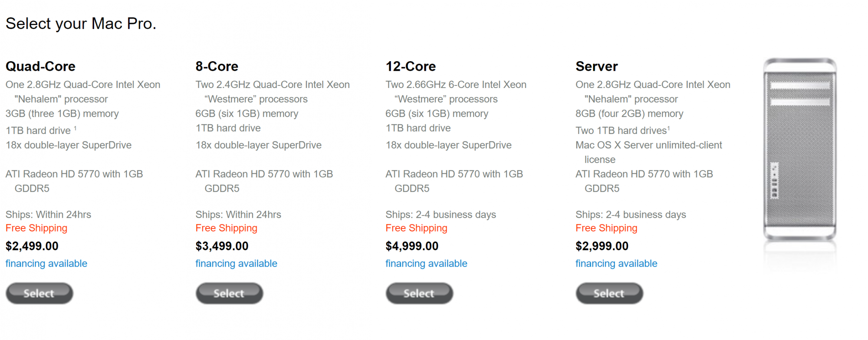The width and height of the screenshot is (868, 340).
Task: Pick the 12-Core model's Select button
Action: 419,293
